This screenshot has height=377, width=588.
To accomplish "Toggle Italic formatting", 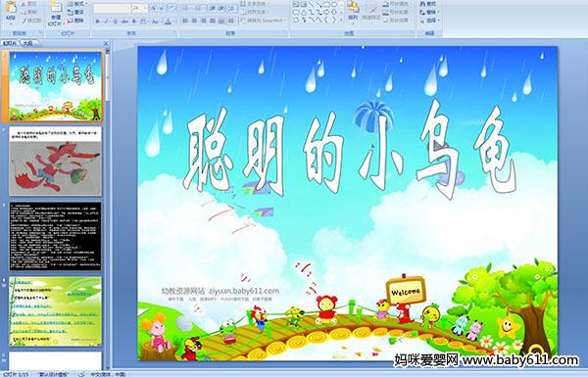I will pyautogui.click(x=106, y=22).
